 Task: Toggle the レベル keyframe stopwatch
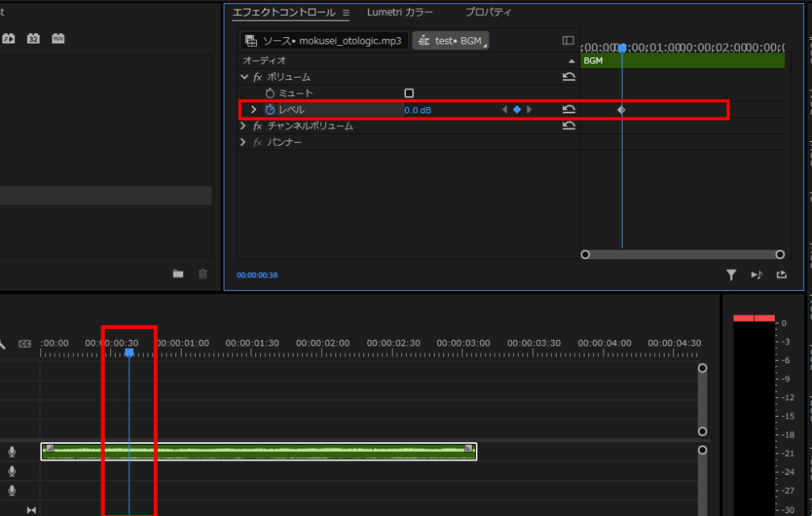point(270,109)
